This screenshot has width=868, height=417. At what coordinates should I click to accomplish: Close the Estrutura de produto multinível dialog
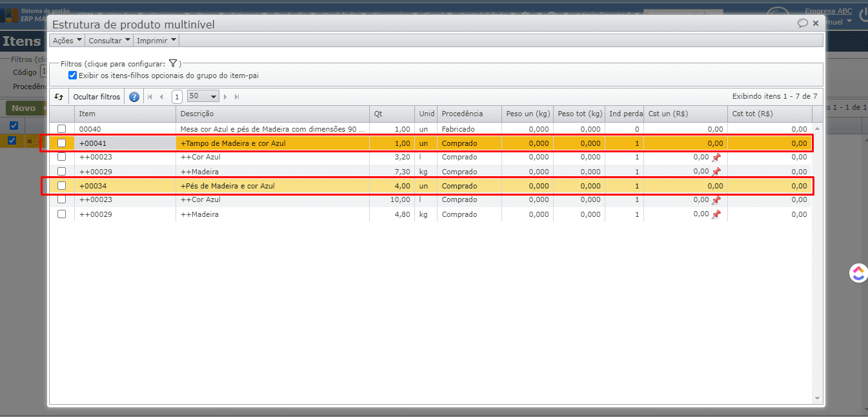[x=816, y=23]
